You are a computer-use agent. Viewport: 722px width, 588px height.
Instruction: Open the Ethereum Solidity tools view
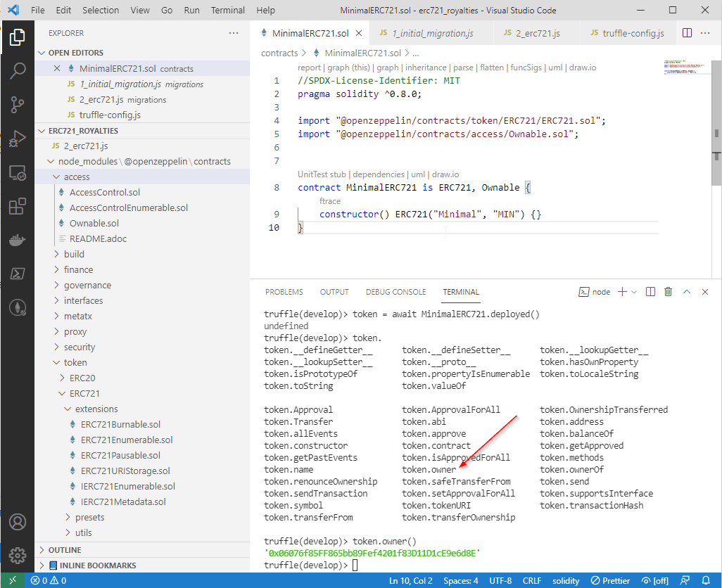[x=17, y=307]
